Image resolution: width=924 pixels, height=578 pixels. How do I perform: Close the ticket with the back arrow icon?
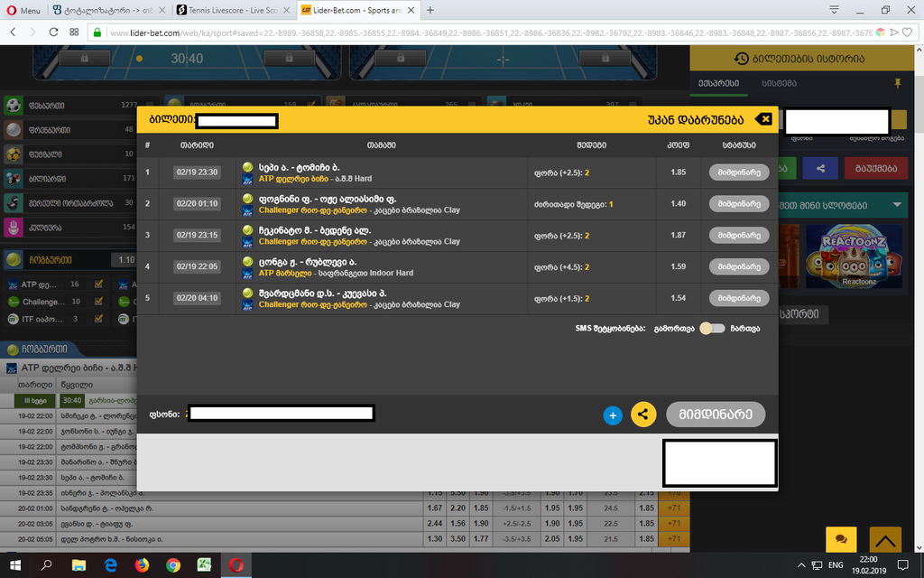pos(763,120)
